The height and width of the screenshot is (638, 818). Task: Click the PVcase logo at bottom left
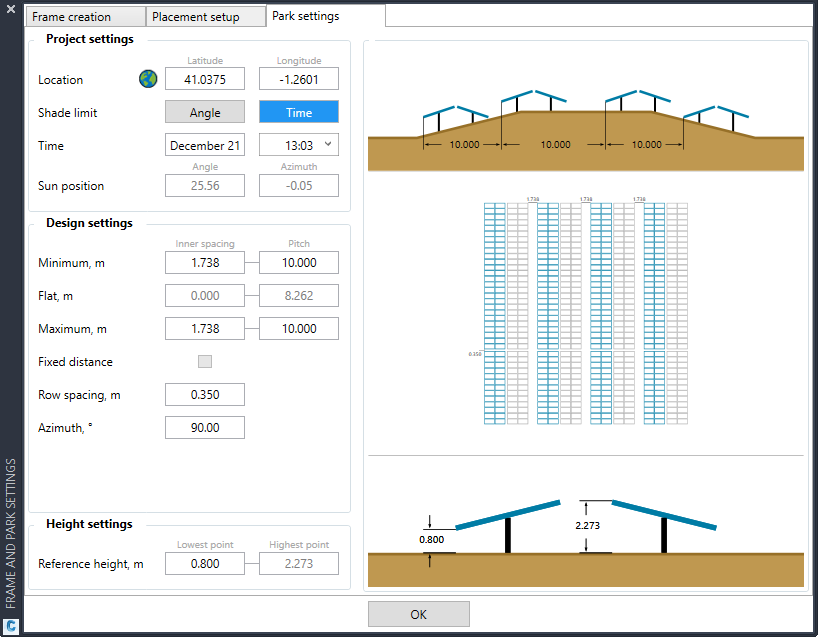coord(10,625)
